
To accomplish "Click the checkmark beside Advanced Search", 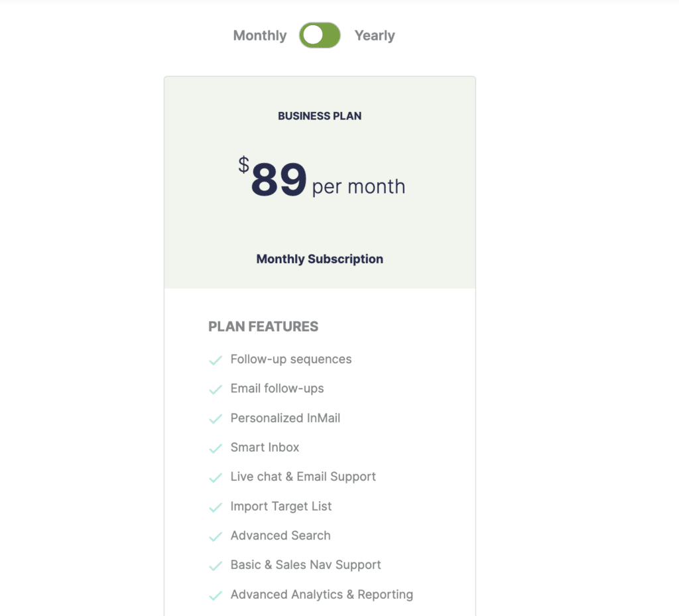I will 216,537.
